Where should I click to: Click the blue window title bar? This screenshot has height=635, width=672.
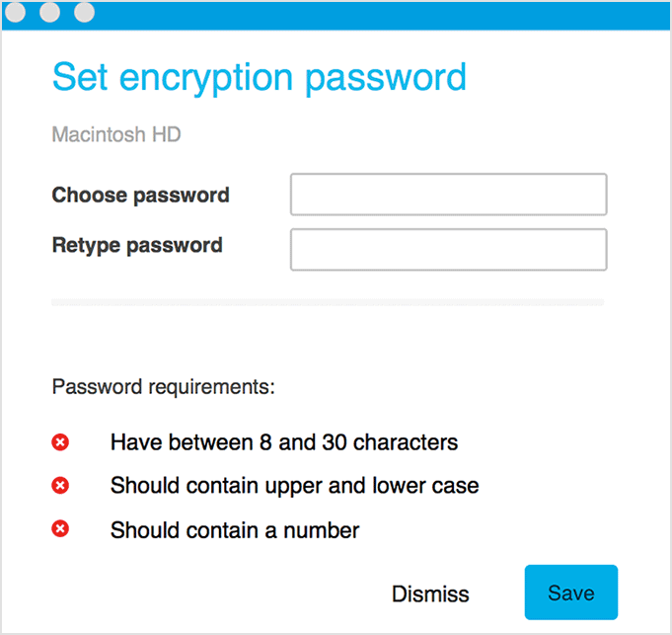(375, 12)
